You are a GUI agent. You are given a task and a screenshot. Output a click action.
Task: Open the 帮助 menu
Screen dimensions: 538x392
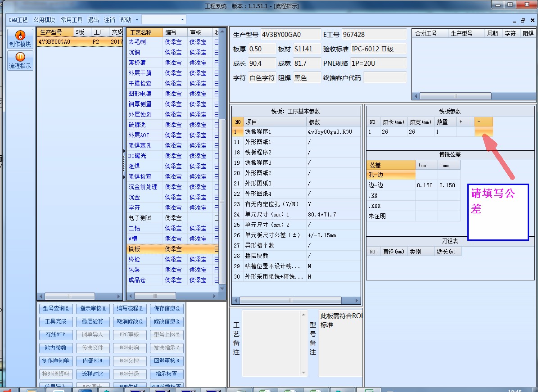(x=126, y=20)
